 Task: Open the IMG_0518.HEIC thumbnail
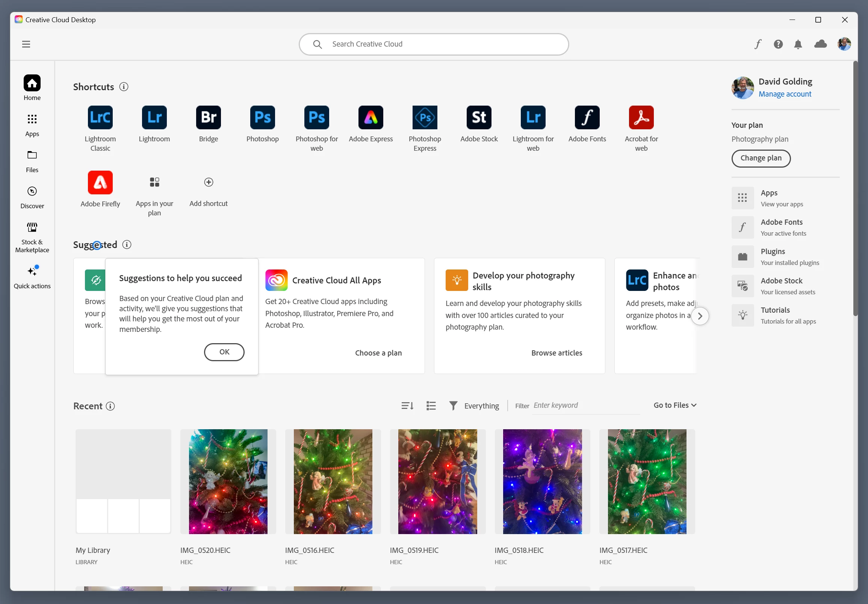tap(542, 481)
